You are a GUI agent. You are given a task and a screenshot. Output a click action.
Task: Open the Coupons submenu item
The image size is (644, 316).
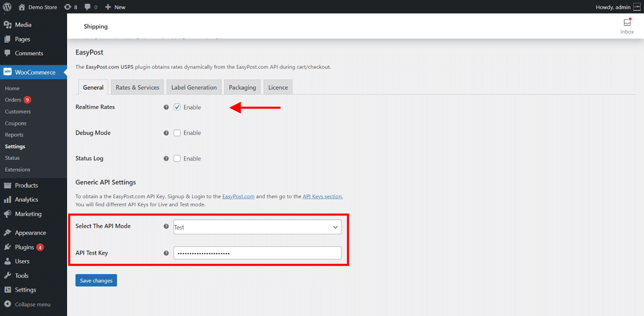click(x=16, y=123)
